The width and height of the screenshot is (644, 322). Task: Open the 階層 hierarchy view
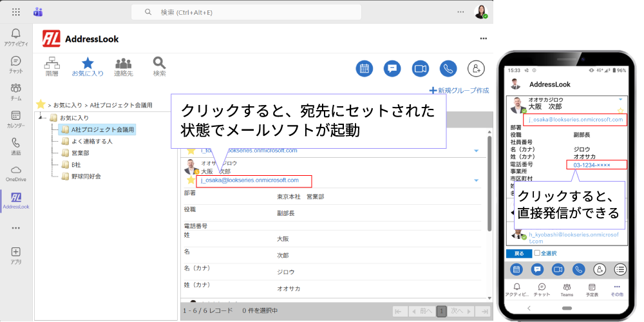[52, 66]
